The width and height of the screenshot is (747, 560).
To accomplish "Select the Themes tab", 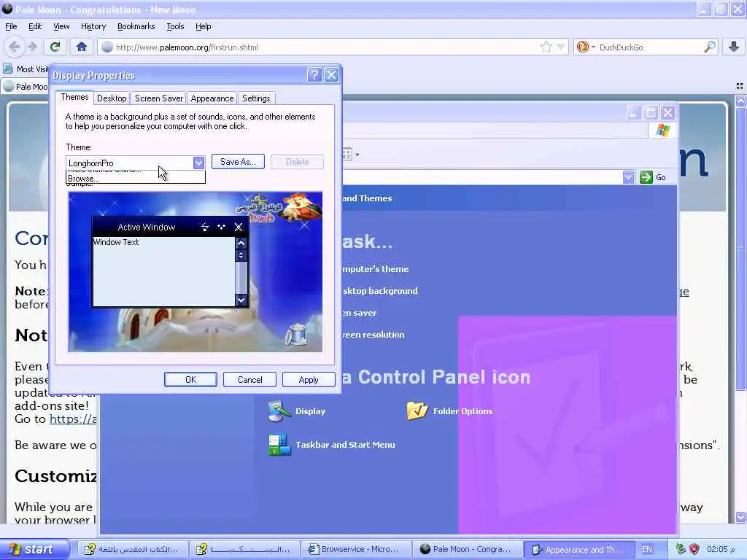I will click(x=74, y=97).
